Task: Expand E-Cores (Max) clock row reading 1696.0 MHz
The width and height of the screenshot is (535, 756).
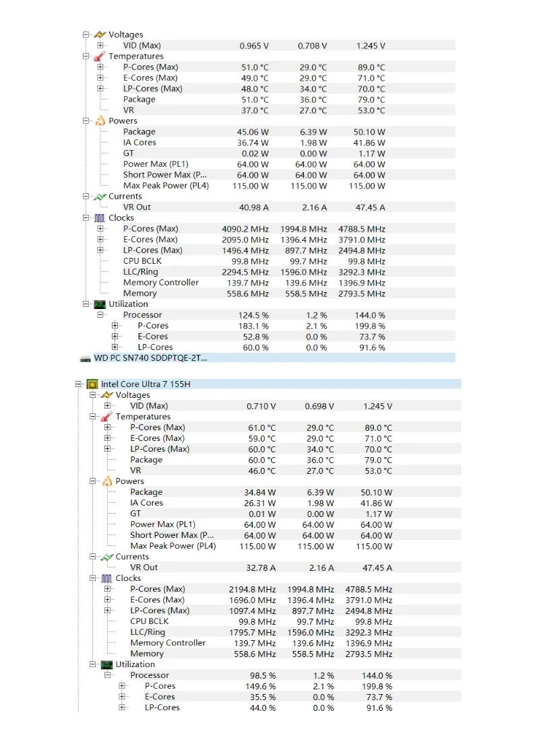Action: tap(108, 599)
